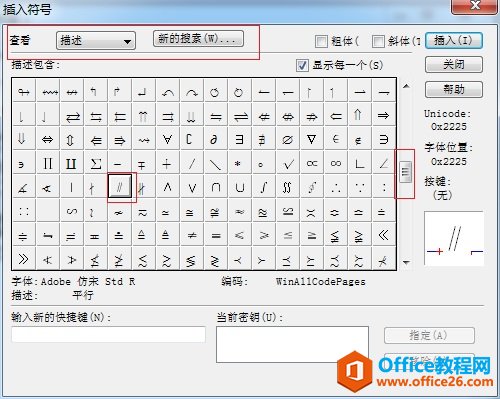Choose the asterisk operator ∗
The image size is (500, 399).
239,163
